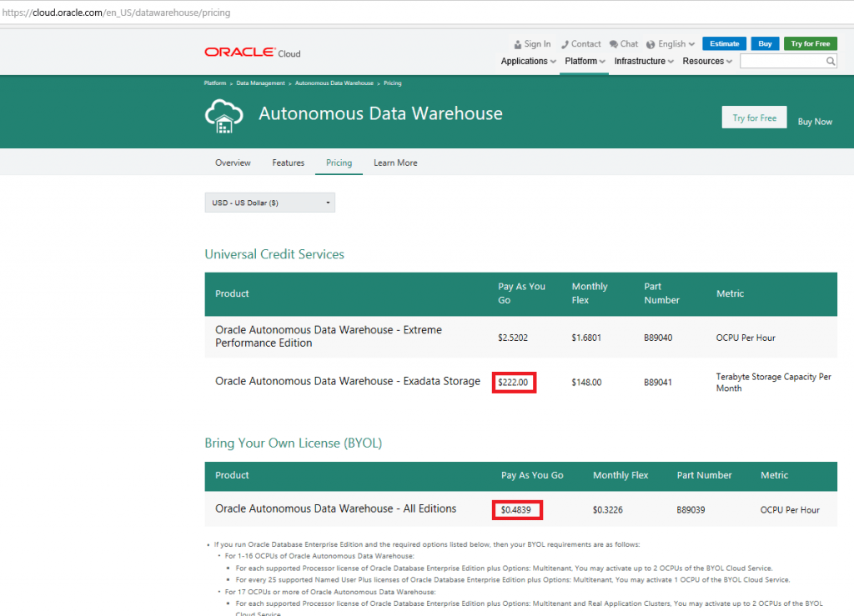Click the Contact link text
Viewport: 854px width, 616px height.
(x=585, y=44)
